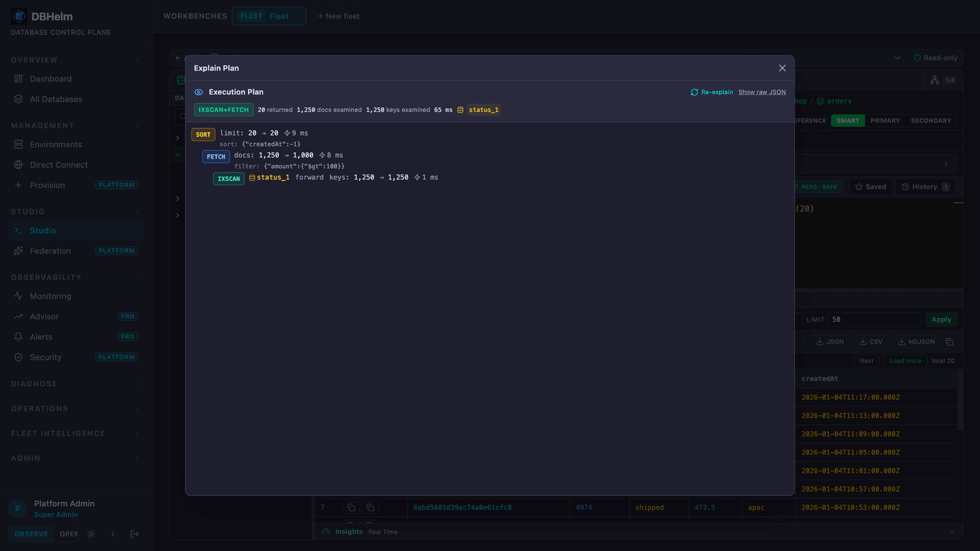Image resolution: width=980 pixels, height=551 pixels.
Task: Toggle the Execution Plan eye icon
Action: point(198,92)
